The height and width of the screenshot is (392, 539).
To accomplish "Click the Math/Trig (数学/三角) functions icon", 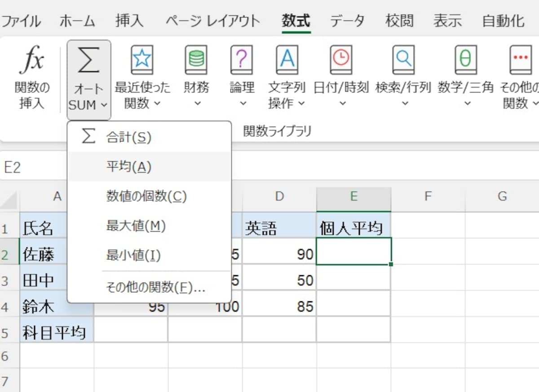I will click(x=466, y=58).
